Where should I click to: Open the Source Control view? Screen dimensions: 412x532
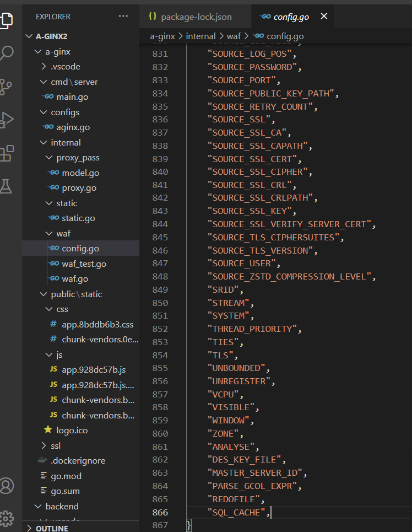[7, 87]
